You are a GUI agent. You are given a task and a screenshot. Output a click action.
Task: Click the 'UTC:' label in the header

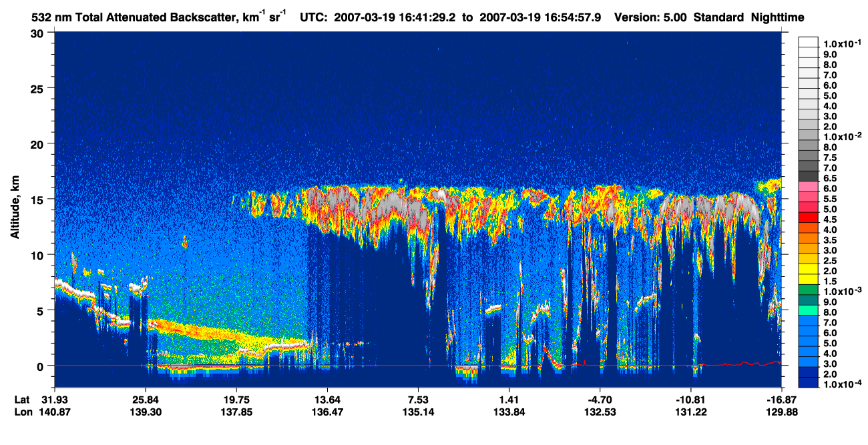point(314,18)
